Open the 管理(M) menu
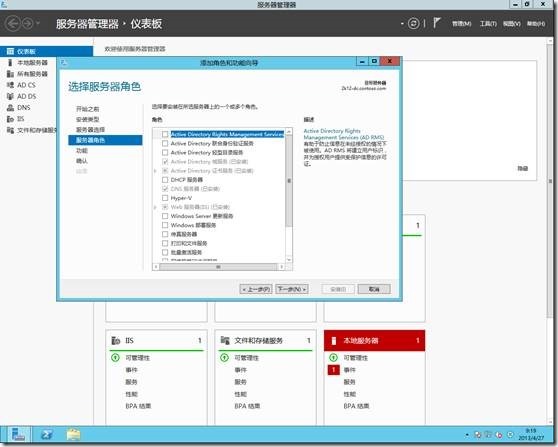Viewport: 558px width, 447px height. [462, 24]
